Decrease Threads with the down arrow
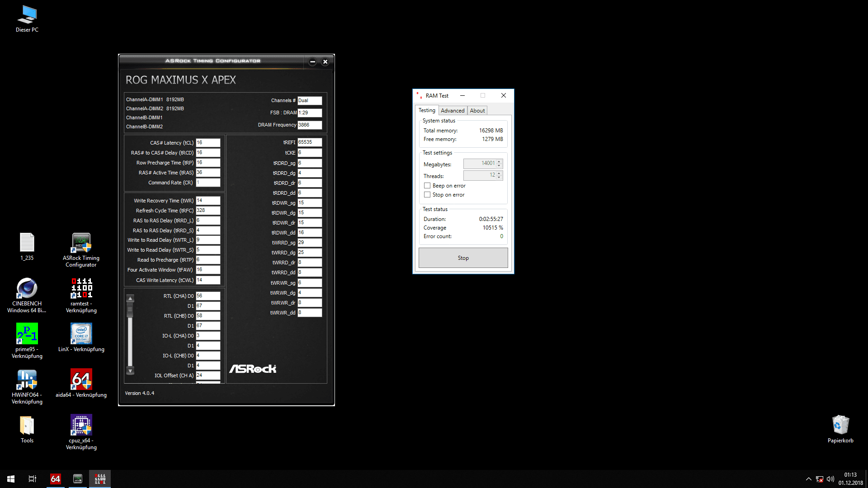 [x=499, y=178]
